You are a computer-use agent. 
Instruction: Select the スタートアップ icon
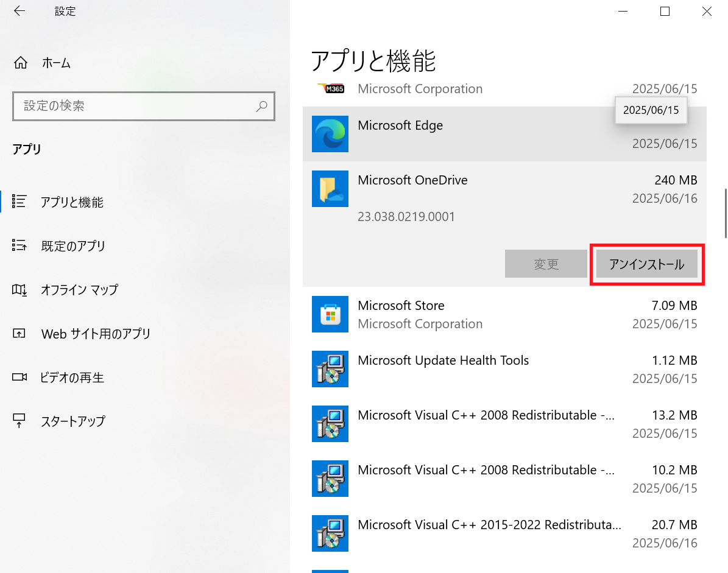point(19,420)
